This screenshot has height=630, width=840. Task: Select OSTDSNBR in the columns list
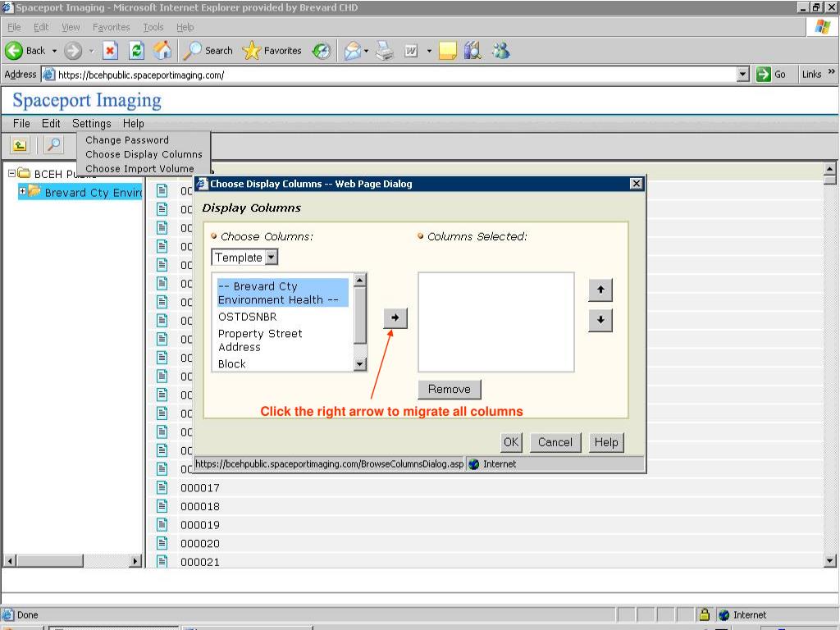[x=247, y=317]
